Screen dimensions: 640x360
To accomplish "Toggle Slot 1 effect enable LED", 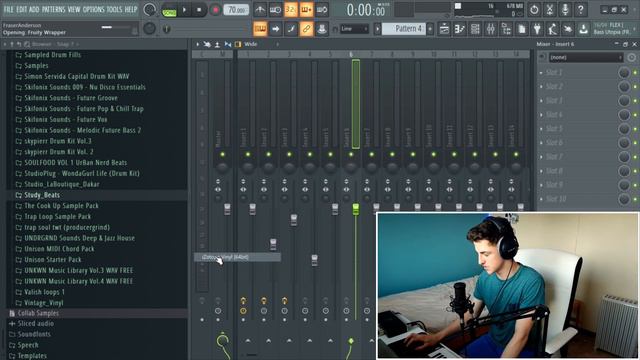I will point(635,73).
